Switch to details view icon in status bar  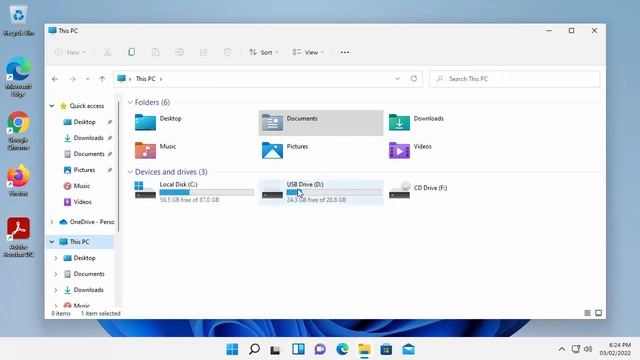click(x=587, y=313)
